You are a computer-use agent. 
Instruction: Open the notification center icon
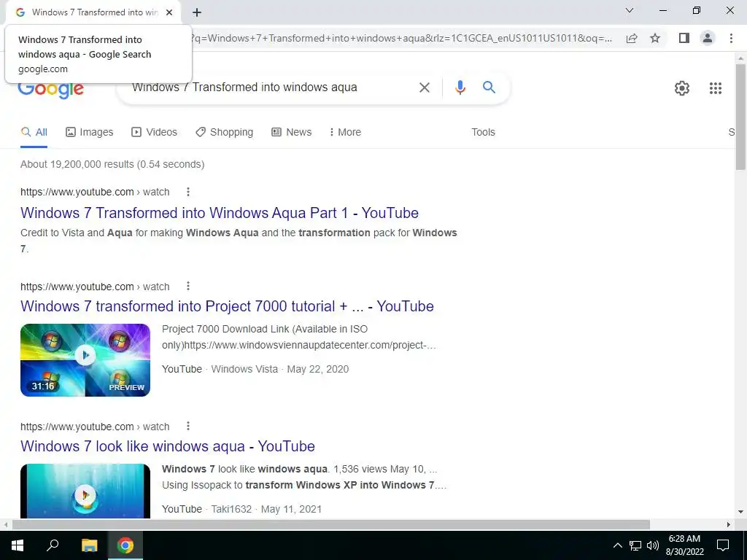tap(723, 545)
